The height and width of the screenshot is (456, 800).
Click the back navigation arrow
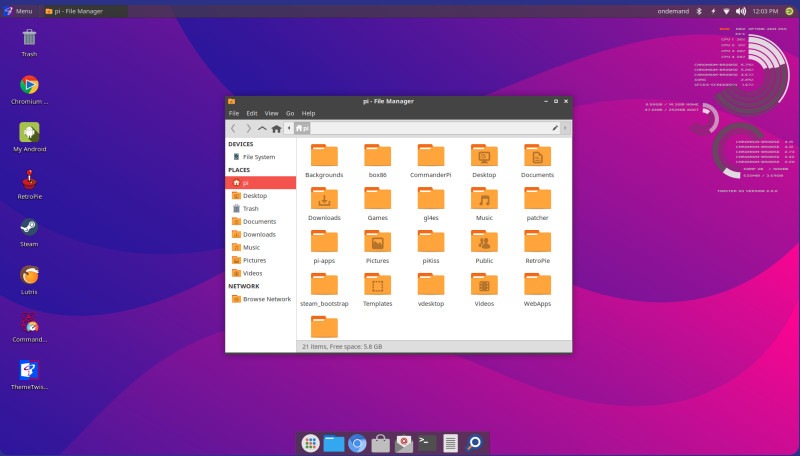234,128
